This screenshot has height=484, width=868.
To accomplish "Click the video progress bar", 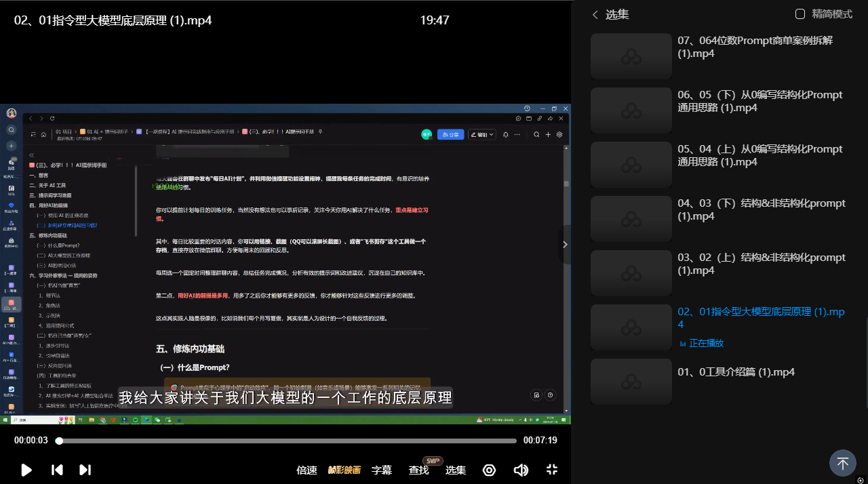I will [288, 441].
